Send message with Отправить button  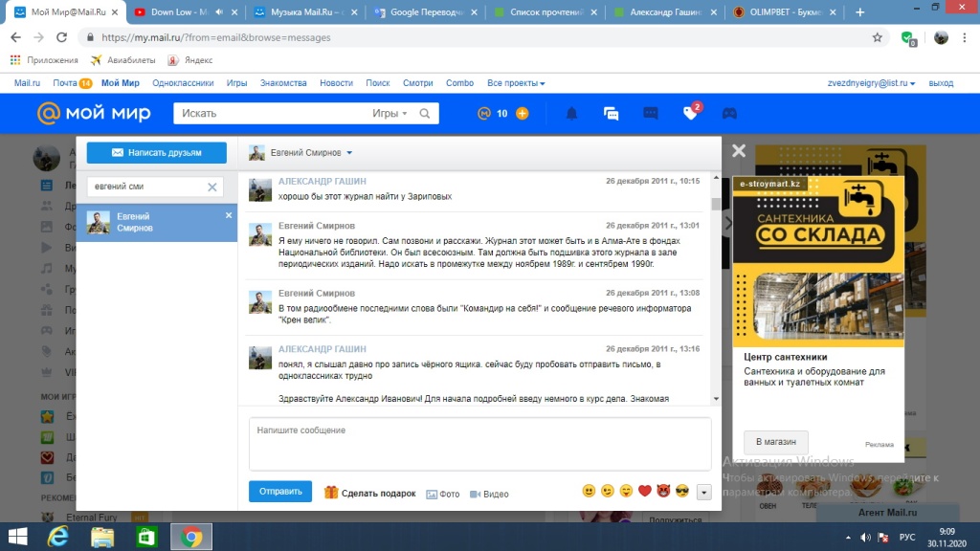[280, 492]
